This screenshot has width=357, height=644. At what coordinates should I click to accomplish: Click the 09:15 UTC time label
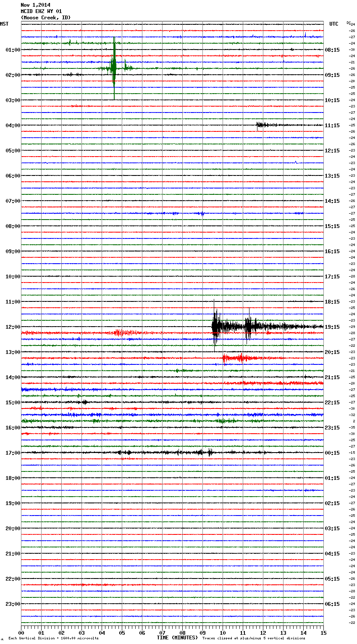(332, 75)
